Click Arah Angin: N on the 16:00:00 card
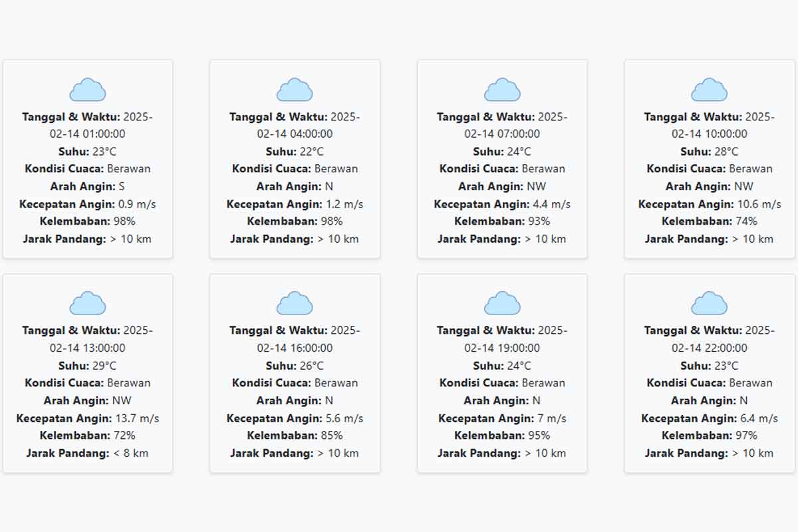The width and height of the screenshot is (798, 532). coord(295,400)
